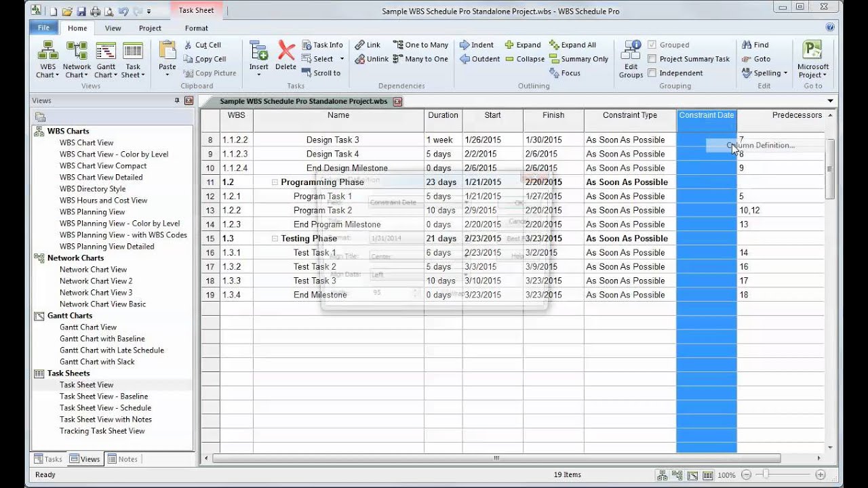Collapse the Programming Phase summary row
This screenshot has width=868, height=488.
[x=275, y=182]
